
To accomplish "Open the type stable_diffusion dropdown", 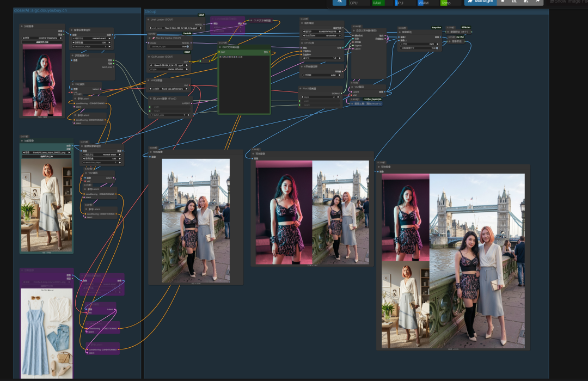I will coord(169,69).
